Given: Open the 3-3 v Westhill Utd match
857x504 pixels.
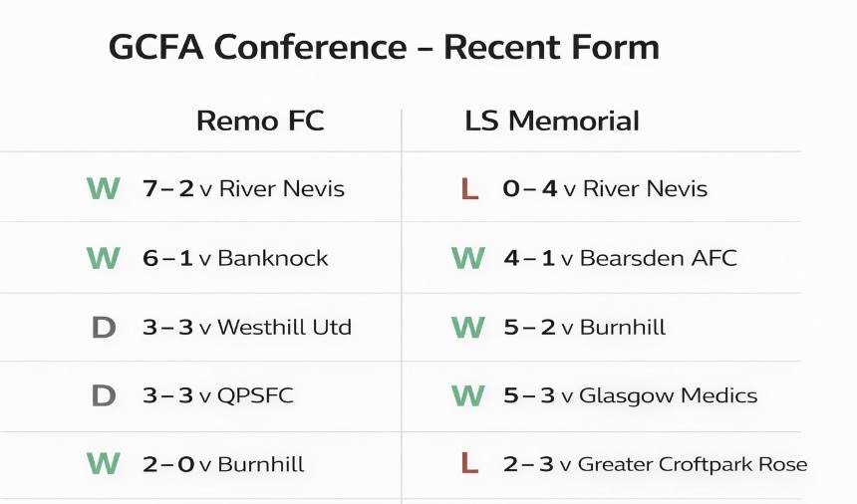Looking at the screenshot, I should [x=246, y=327].
